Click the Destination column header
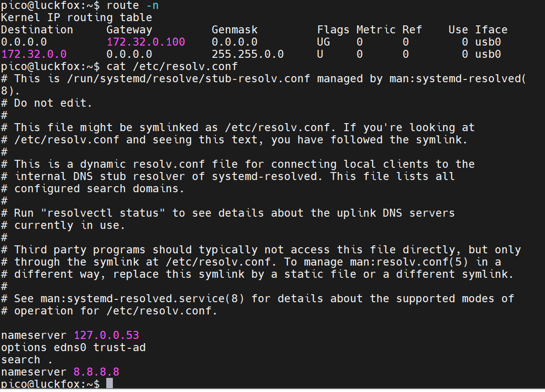Viewport: 545px width, 392px height. click(37, 30)
